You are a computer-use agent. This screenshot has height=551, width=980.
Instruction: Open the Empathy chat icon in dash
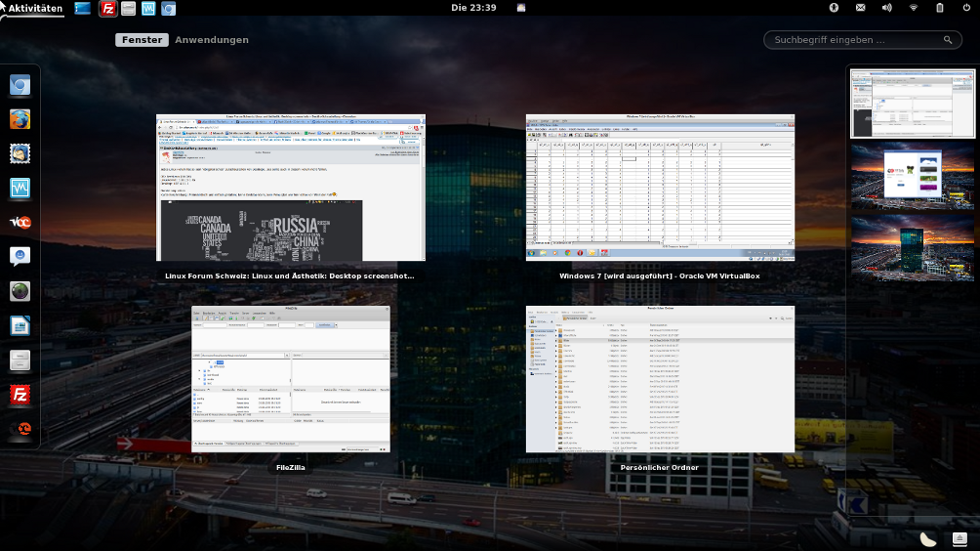click(x=20, y=257)
